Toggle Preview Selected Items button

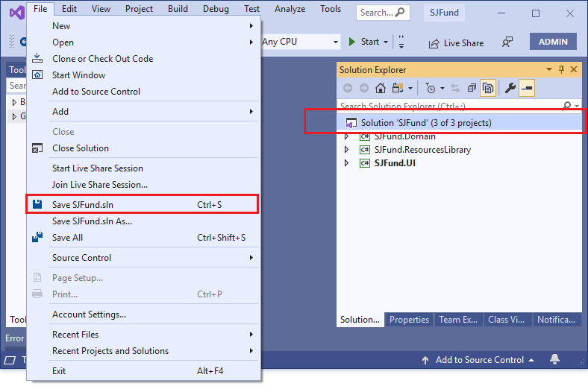click(x=527, y=88)
